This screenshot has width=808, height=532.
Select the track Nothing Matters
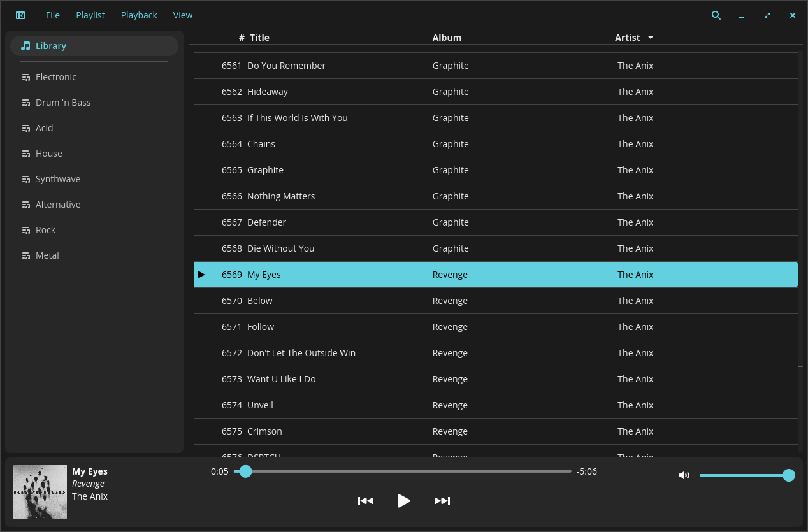(281, 196)
